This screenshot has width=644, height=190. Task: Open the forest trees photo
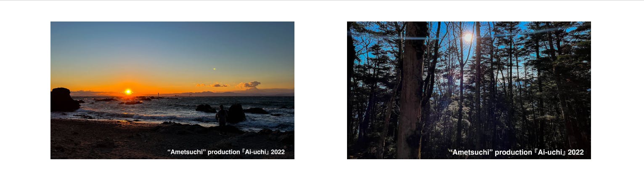(x=469, y=90)
